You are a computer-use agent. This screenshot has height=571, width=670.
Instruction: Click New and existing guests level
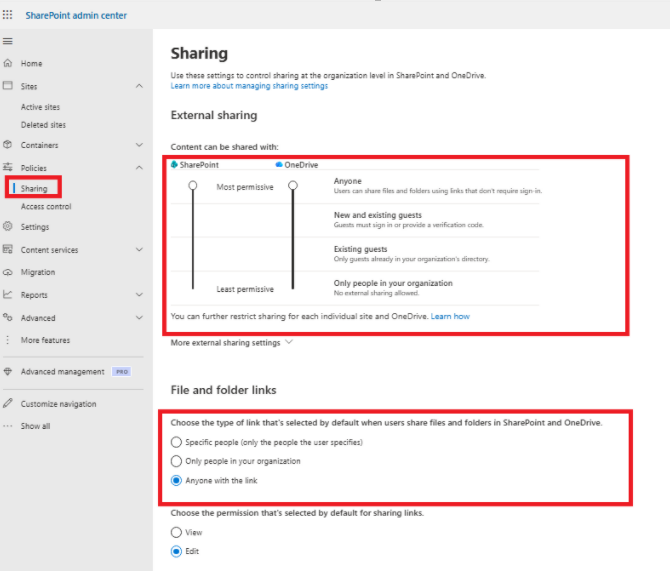[378, 215]
